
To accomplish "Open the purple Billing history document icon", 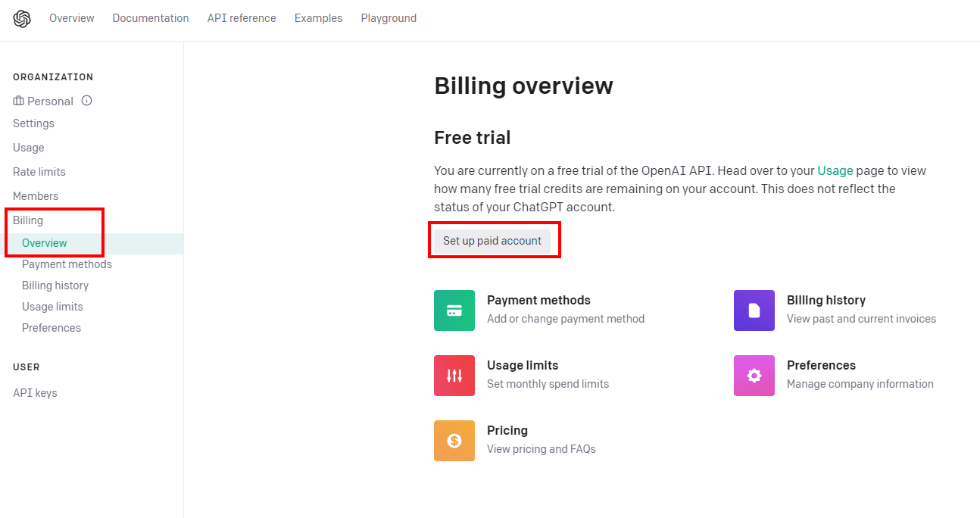I will [x=754, y=310].
